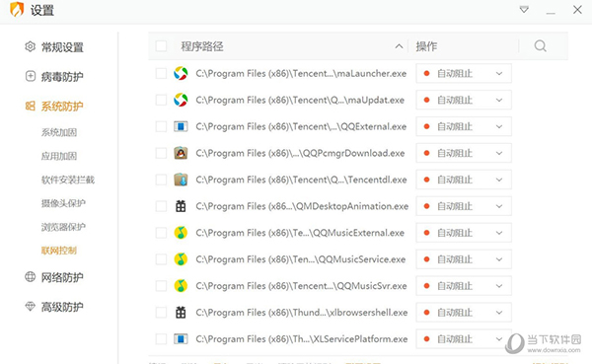Click the globe icon beside 网络防护
The width and height of the screenshot is (592, 364).
[x=31, y=277]
